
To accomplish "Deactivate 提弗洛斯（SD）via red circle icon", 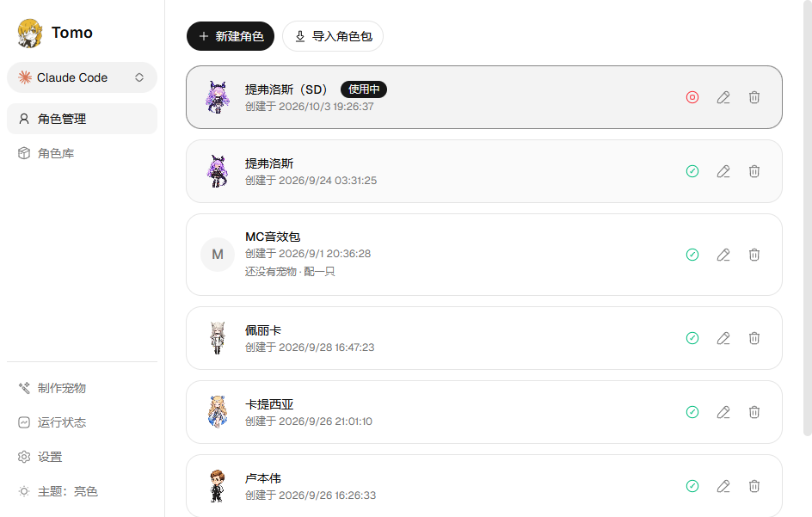I will click(x=692, y=97).
